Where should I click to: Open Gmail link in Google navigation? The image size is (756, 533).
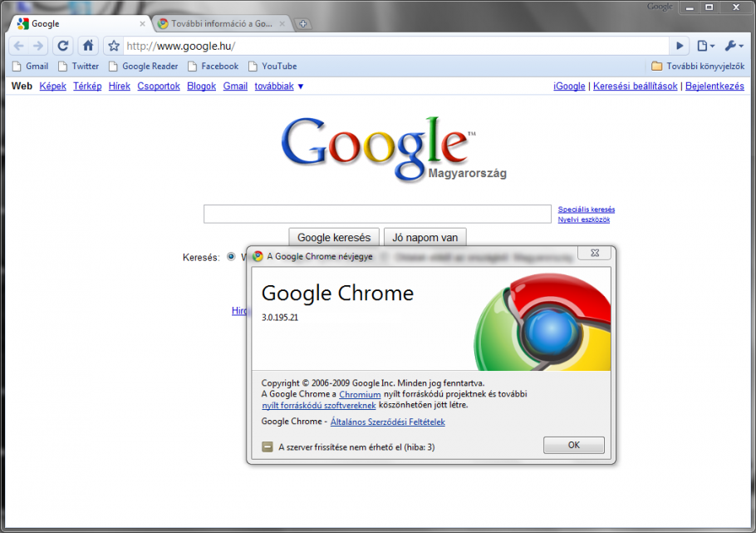[x=235, y=86]
